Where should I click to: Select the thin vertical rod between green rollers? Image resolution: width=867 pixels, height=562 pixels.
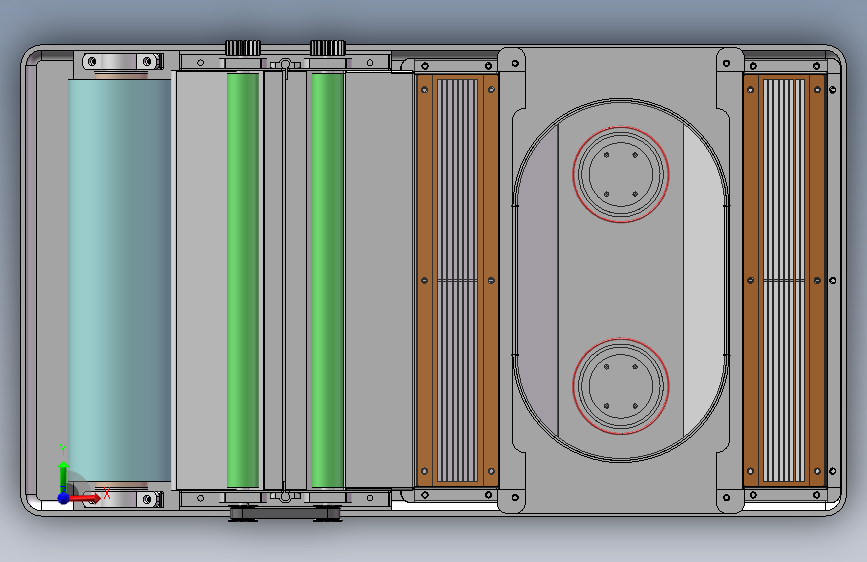point(285,280)
